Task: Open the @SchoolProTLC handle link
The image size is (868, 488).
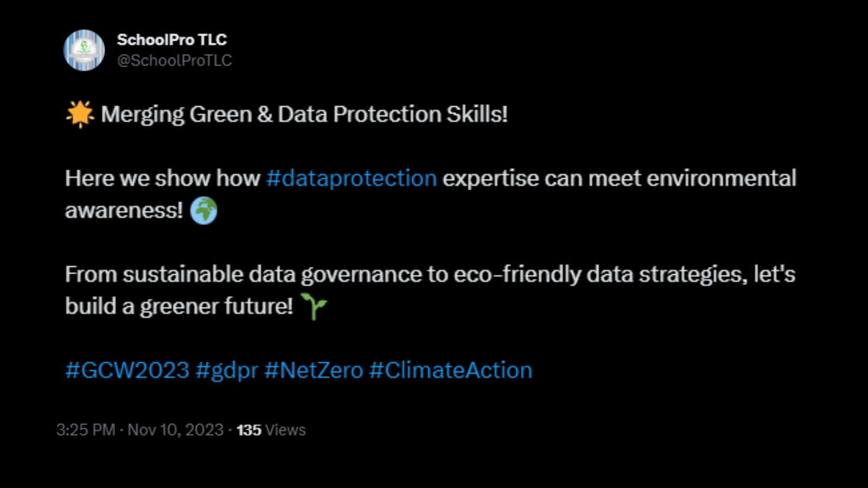Action: click(175, 60)
